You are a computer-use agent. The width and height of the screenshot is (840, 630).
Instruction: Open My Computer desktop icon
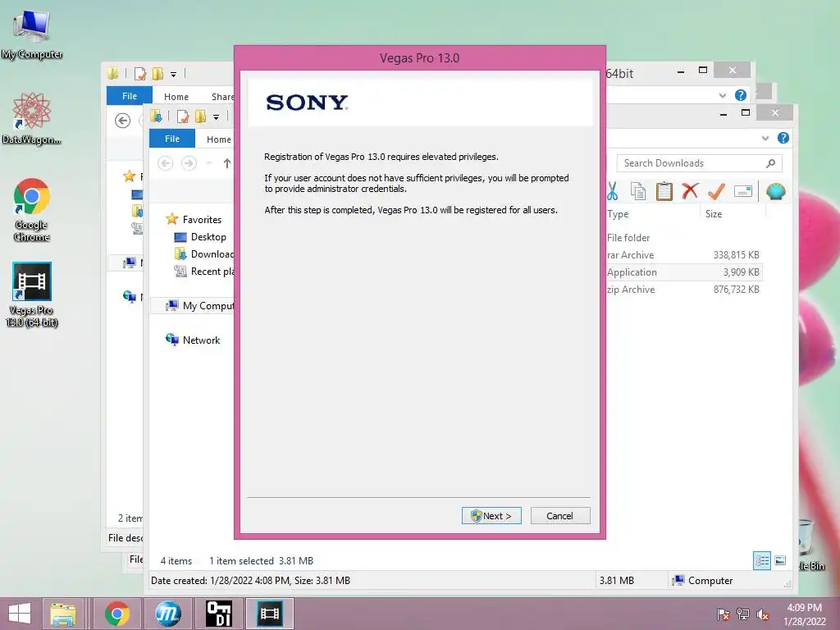point(32,34)
